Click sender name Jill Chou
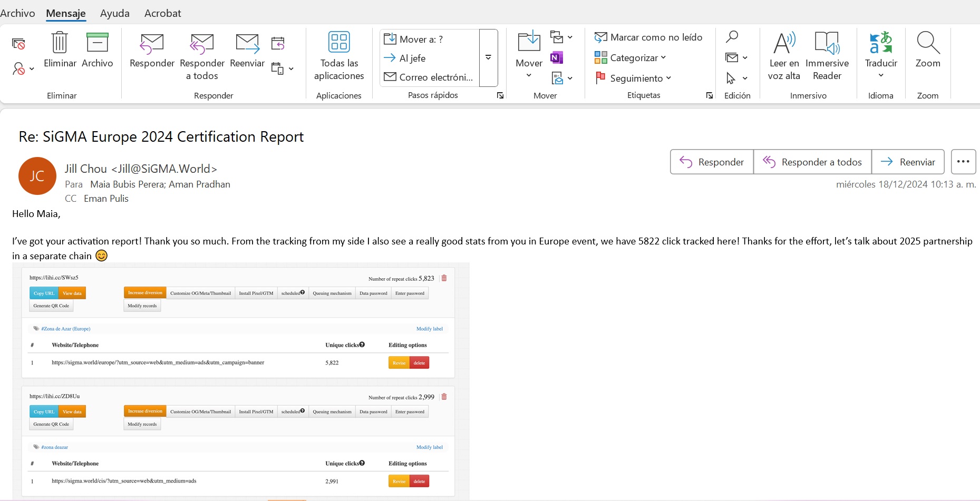 (x=86, y=169)
